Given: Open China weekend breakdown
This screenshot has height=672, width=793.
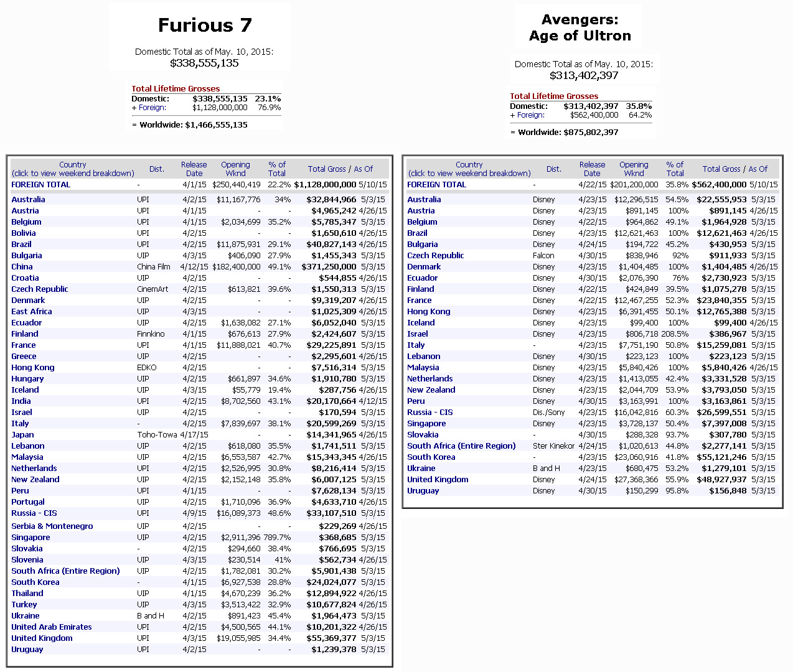Looking at the screenshot, I should point(22,267).
